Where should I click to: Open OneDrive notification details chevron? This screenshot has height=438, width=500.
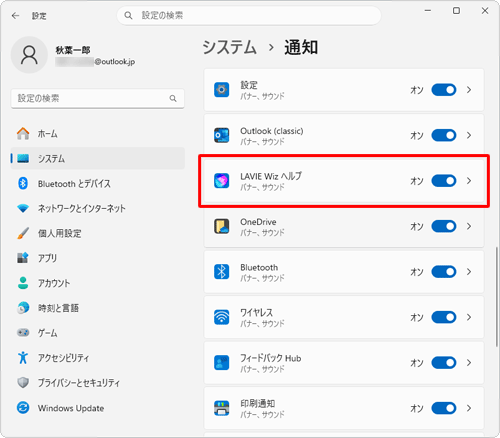pos(469,226)
